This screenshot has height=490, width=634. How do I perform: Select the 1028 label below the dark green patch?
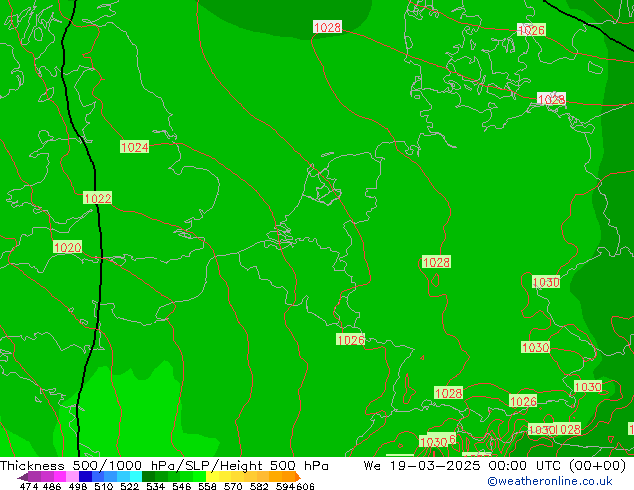[328, 27]
